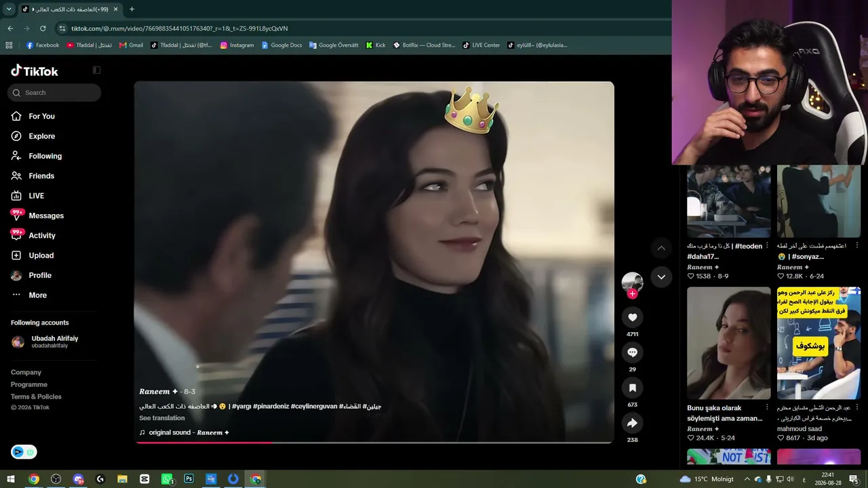Image resolution: width=868 pixels, height=488 pixels.
Task: Open options menu for 'Bunu şaka olarak' video
Action: click(x=767, y=407)
